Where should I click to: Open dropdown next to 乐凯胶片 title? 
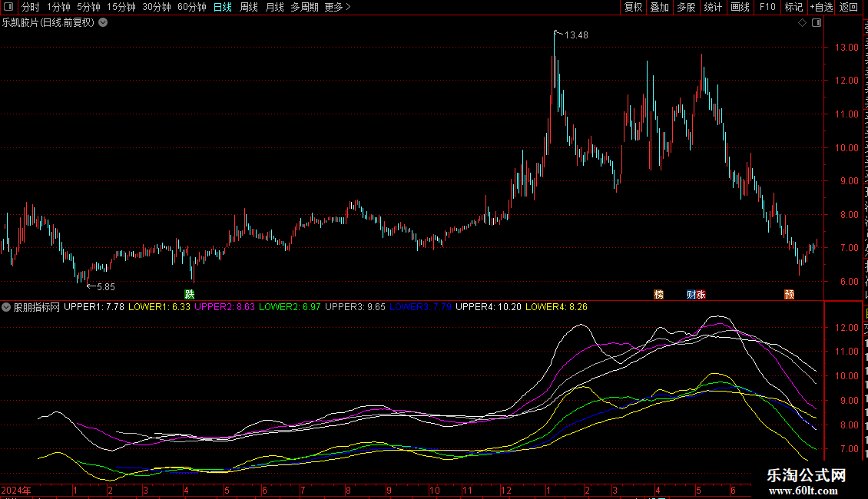pos(103,23)
